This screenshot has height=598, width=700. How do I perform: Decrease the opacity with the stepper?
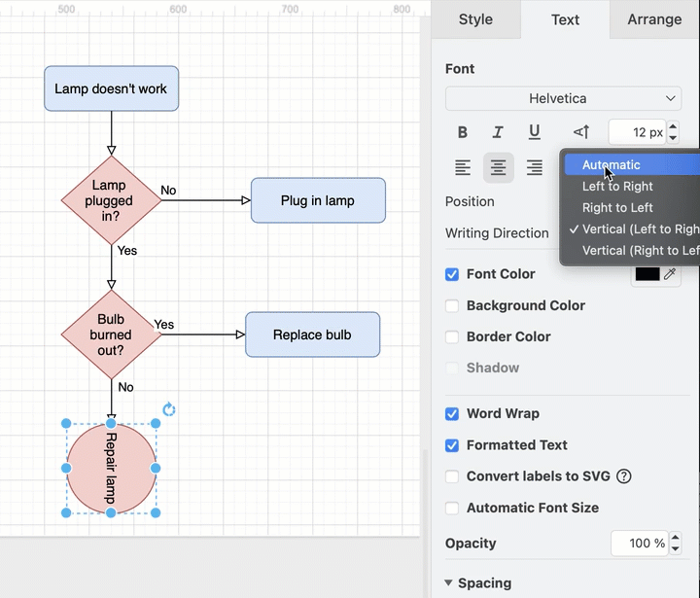pyautogui.click(x=676, y=548)
